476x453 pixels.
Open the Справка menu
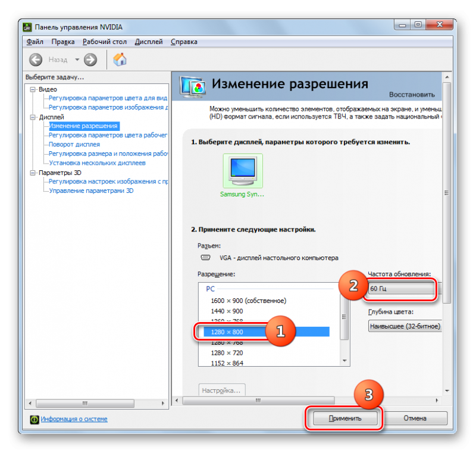coord(184,42)
